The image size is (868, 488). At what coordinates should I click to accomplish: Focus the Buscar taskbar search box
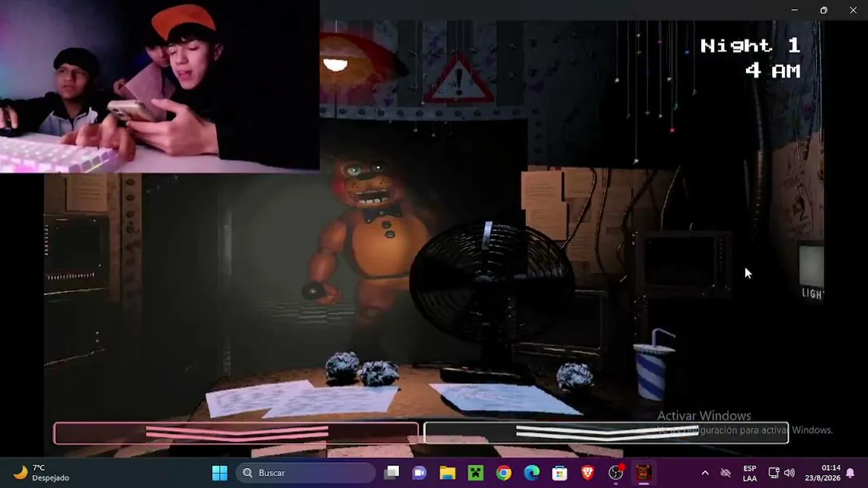[306, 473]
